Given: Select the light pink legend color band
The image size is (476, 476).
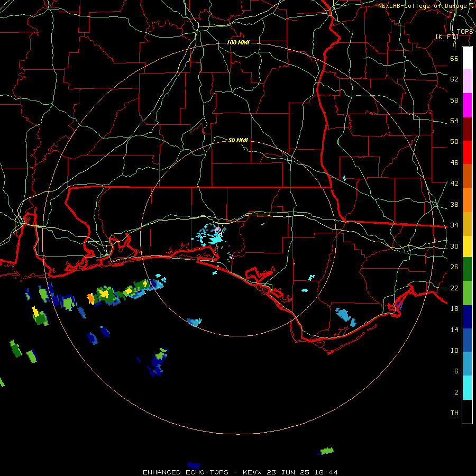Looking at the screenshot, I should [467, 81].
